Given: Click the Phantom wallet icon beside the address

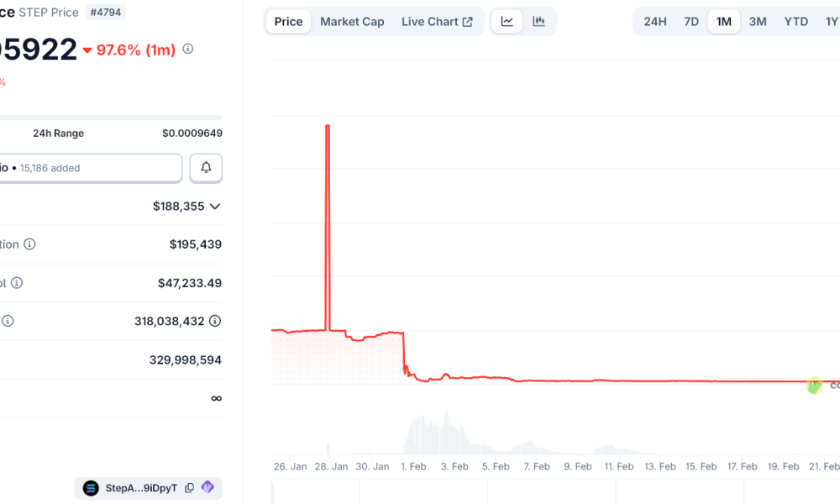Looking at the screenshot, I should 207,487.
